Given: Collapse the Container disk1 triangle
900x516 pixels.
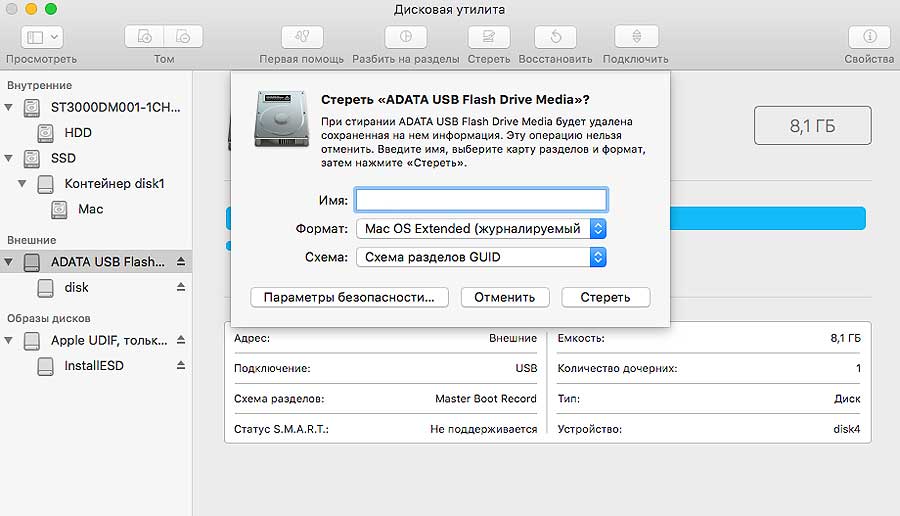Looking at the screenshot, I should coord(22,184).
